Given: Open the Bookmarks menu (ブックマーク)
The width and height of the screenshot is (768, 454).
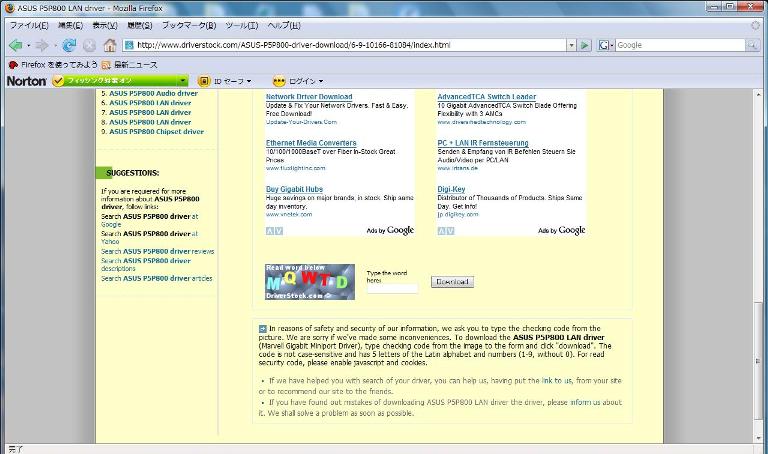Looking at the screenshot, I should [189, 25].
